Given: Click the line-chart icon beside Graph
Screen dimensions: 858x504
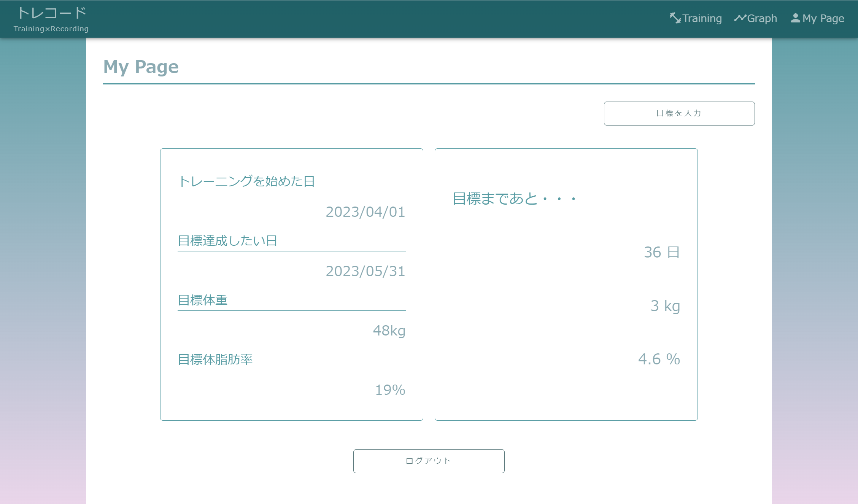Looking at the screenshot, I should tap(740, 17).
